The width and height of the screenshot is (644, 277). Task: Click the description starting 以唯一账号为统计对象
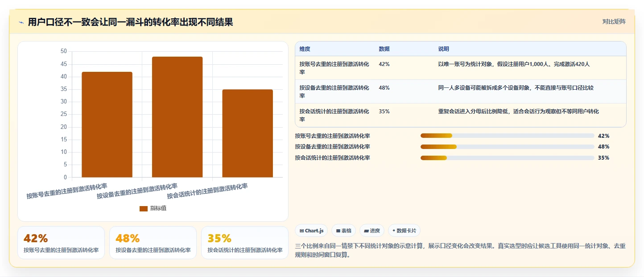coord(514,64)
